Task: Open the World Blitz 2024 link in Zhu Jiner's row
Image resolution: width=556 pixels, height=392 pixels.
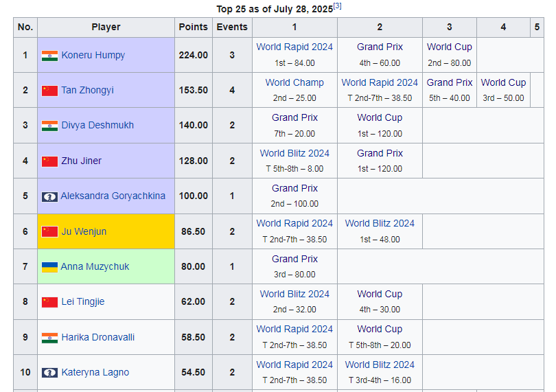Action: pyautogui.click(x=294, y=153)
